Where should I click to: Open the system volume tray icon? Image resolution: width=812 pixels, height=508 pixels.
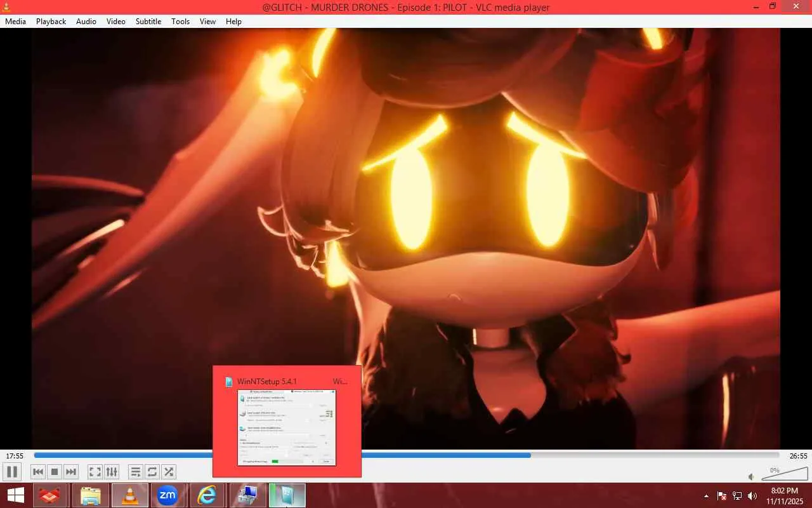[x=752, y=496]
